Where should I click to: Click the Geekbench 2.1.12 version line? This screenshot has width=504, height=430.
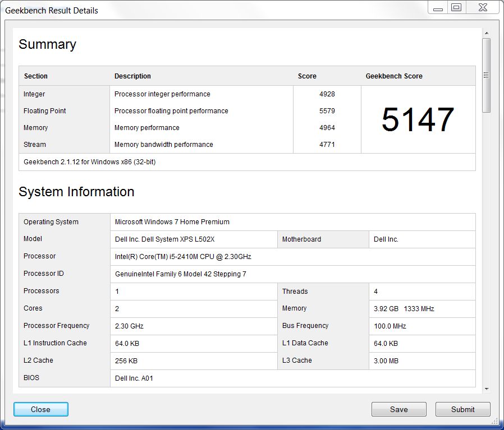click(x=90, y=162)
